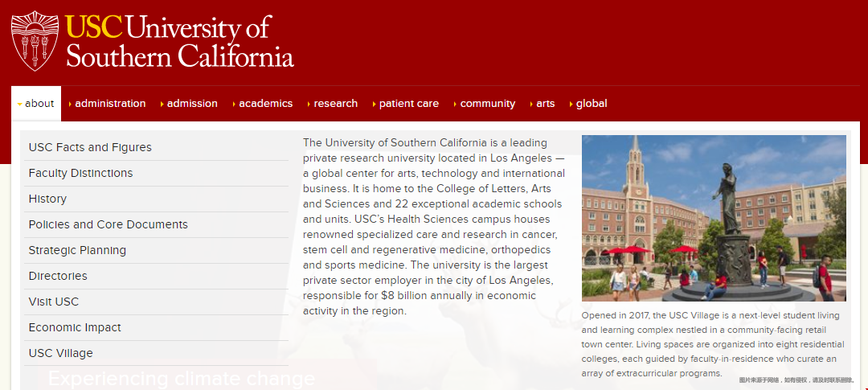
Task: Open the Economic Impact link
Action: click(x=75, y=327)
